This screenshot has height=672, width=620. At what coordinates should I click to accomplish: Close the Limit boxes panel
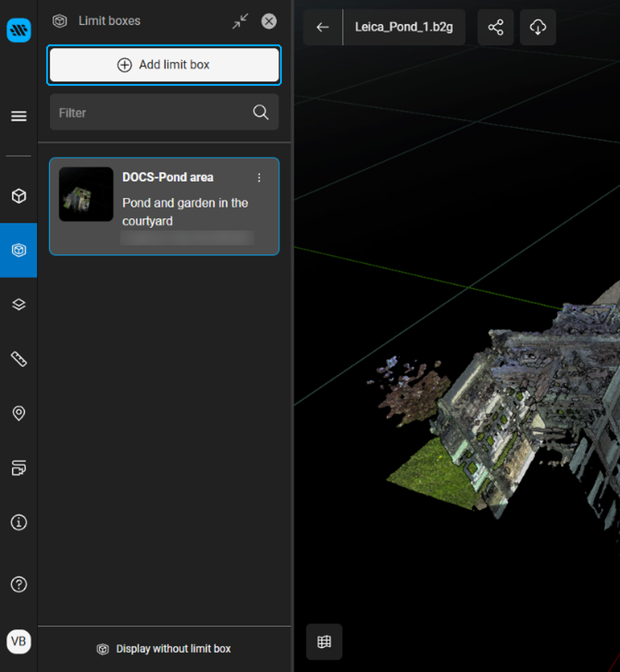(269, 21)
